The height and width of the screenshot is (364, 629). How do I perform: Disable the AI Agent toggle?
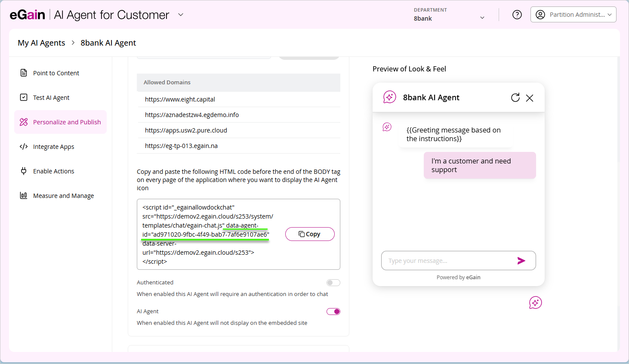click(333, 311)
